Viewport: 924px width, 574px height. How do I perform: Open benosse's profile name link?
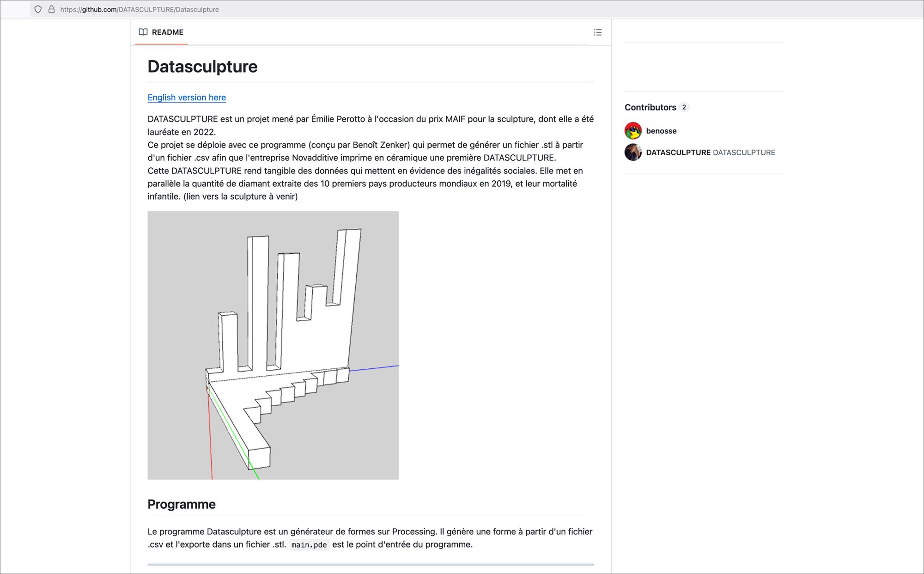661,131
